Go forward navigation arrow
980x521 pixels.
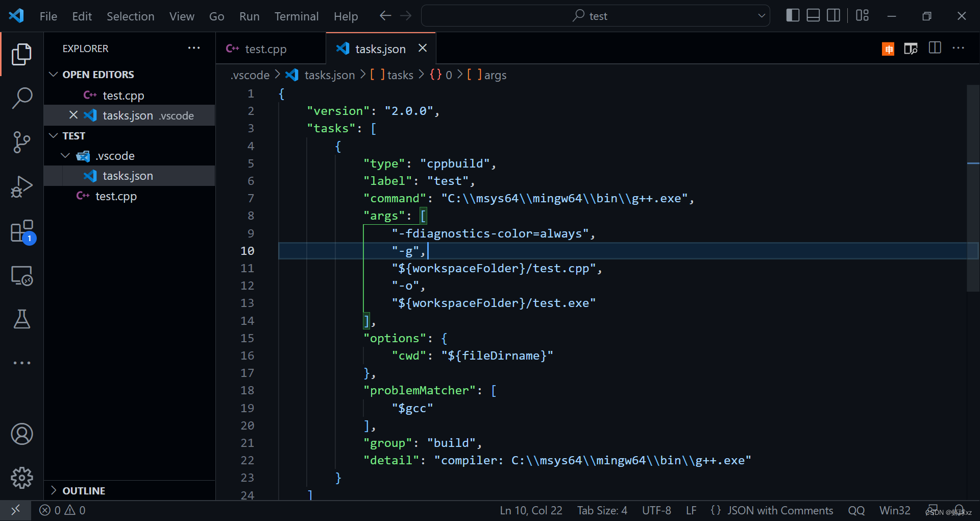tap(406, 16)
